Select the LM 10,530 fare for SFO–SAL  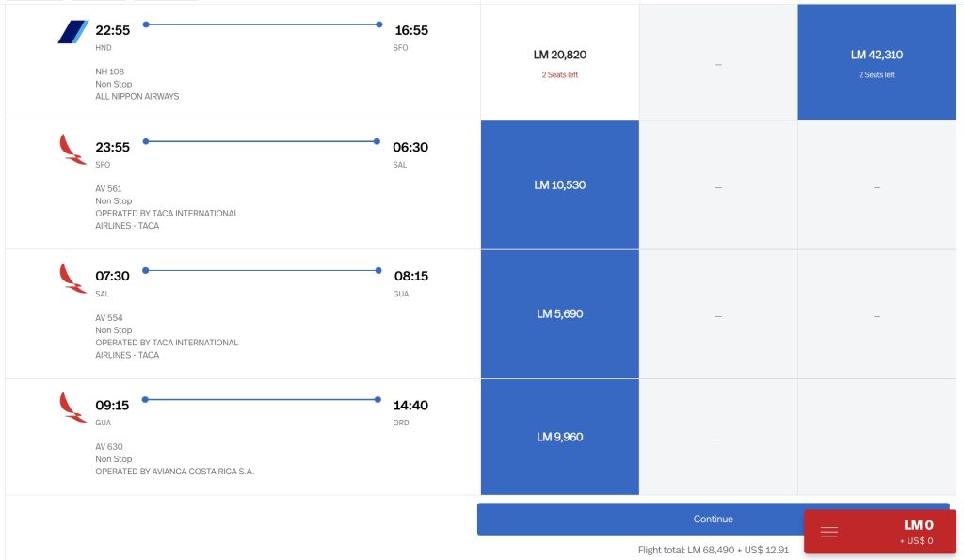click(x=560, y=185)
